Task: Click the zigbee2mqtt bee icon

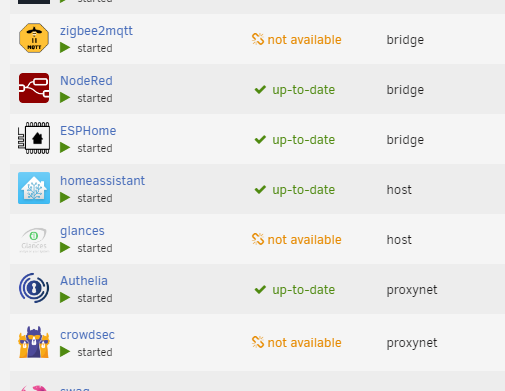Action: pos(34,38)
